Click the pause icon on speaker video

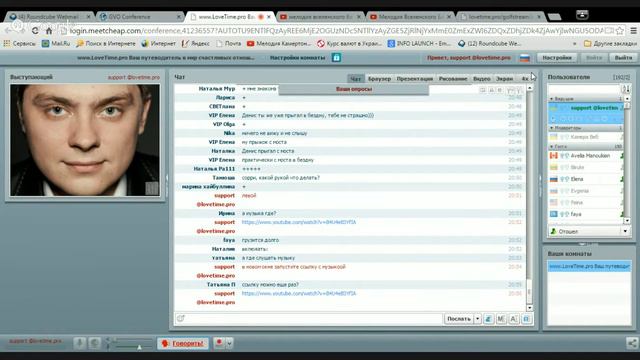(x=152, y=188)
